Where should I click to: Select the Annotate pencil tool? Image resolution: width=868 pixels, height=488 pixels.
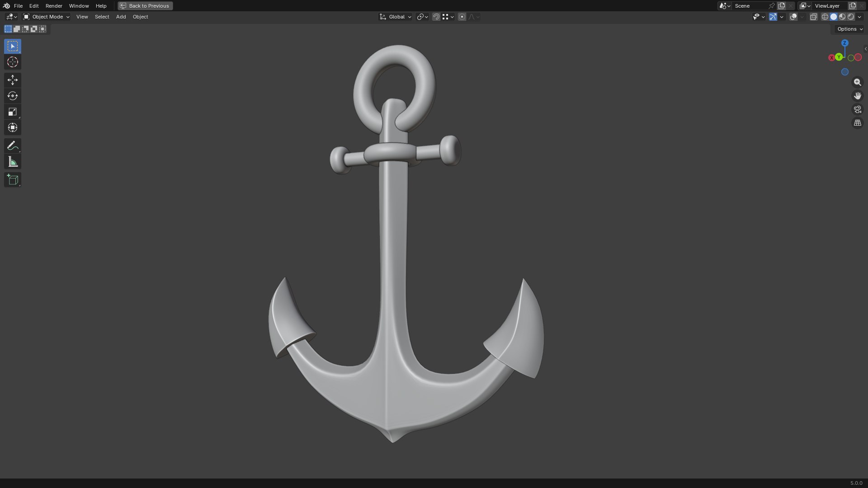pyautogui.click(x=13, y=145)
